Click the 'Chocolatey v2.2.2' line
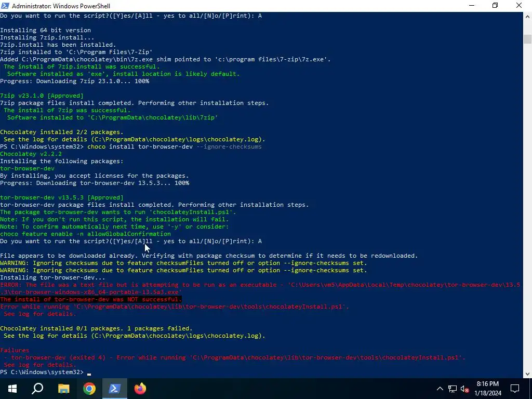The width and height of the screenshot is (532, 399). tap(31, 154)
